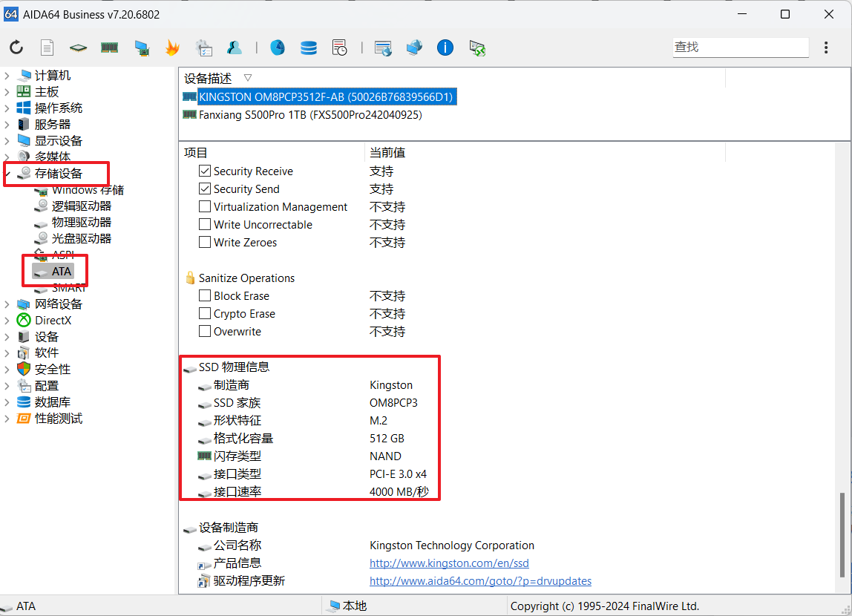
Task: Expand the 软件 tree node arrow
Action: coord(7,353)
